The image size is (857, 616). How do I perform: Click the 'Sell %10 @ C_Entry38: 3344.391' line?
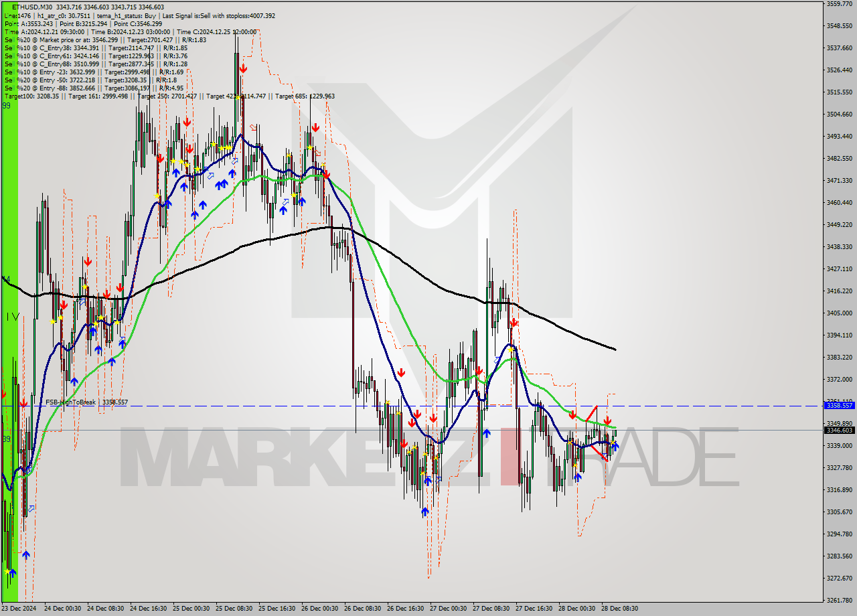pyautogui.click(x=96, y=48)
